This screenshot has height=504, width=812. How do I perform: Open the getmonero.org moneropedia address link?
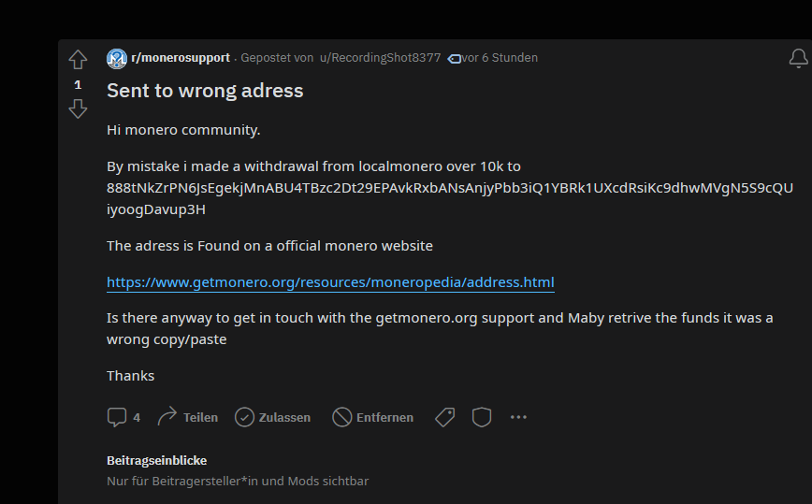pos(330,282)
